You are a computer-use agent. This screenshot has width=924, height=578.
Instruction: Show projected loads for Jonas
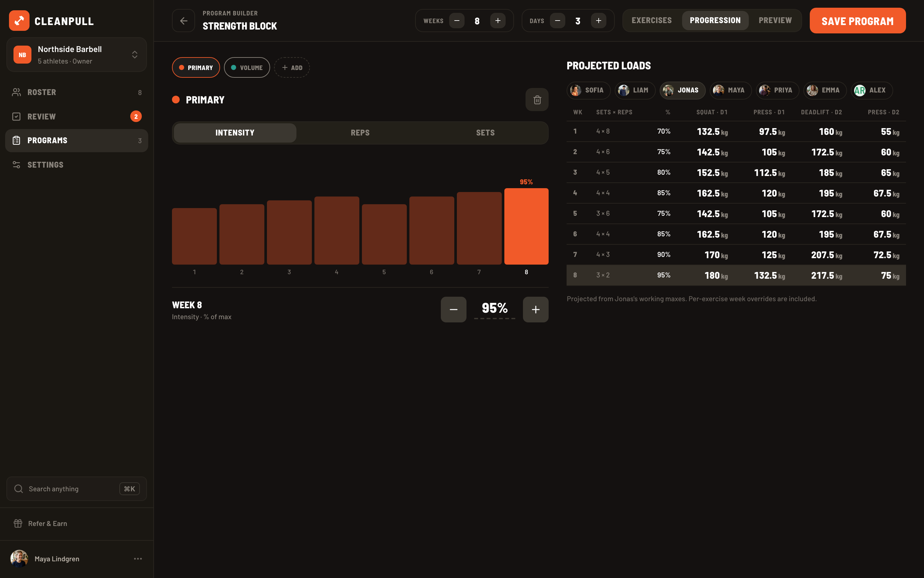[682, 90]
